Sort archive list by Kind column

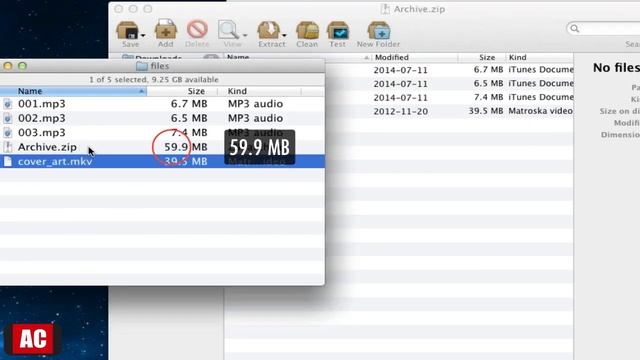point(540,58)
